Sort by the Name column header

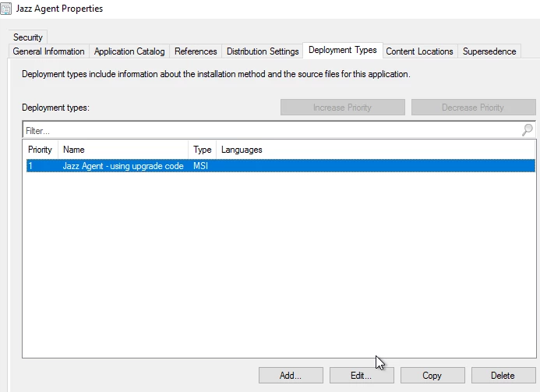(123, 150)
